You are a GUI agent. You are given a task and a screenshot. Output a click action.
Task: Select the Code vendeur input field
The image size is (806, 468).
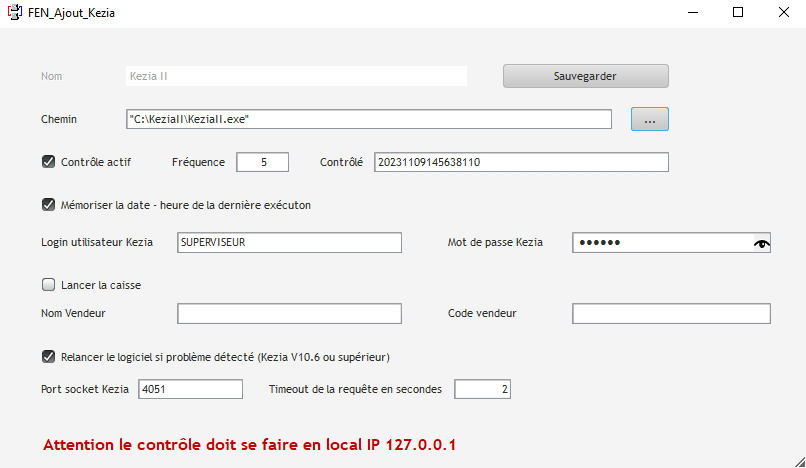tap(671, 314)
